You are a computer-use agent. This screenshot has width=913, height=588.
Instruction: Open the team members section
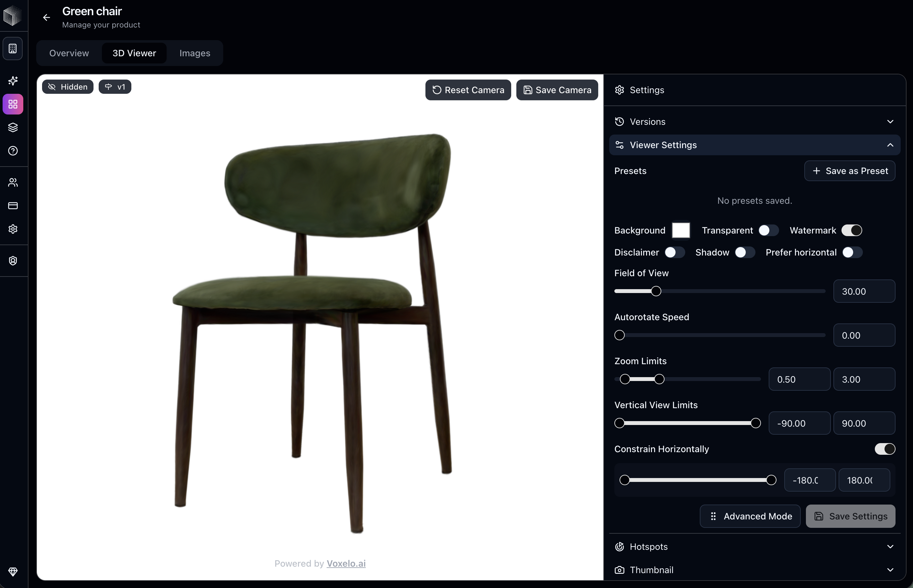point(13,182)
